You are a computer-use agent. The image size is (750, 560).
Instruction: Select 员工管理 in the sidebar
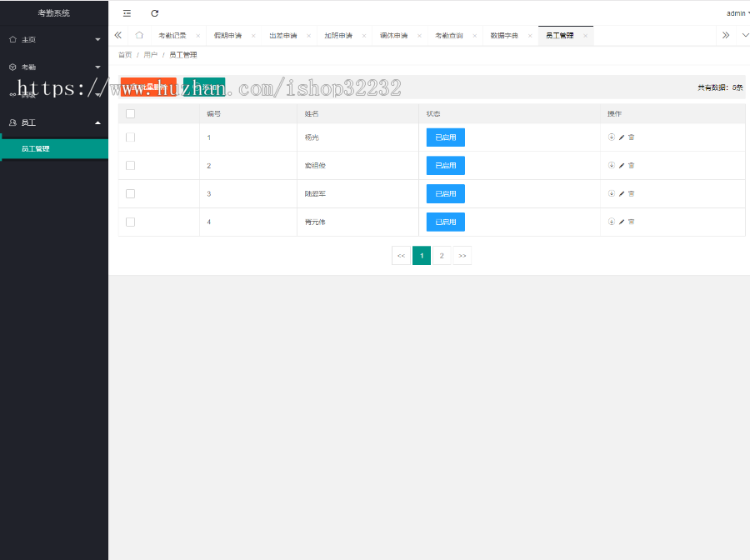[54, 148]
